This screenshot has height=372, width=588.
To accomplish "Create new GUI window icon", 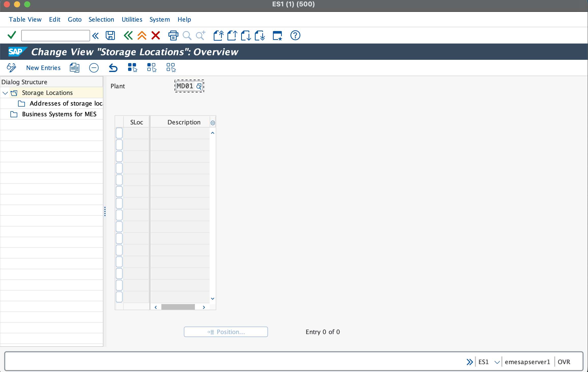I will pyautogui.click(x=277, y=35).
